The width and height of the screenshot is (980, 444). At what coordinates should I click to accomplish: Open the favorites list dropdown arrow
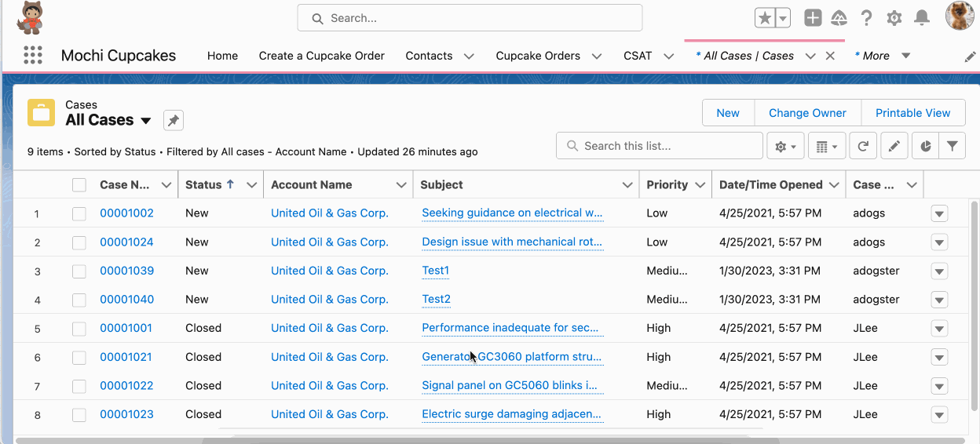[x=782, y=18]
